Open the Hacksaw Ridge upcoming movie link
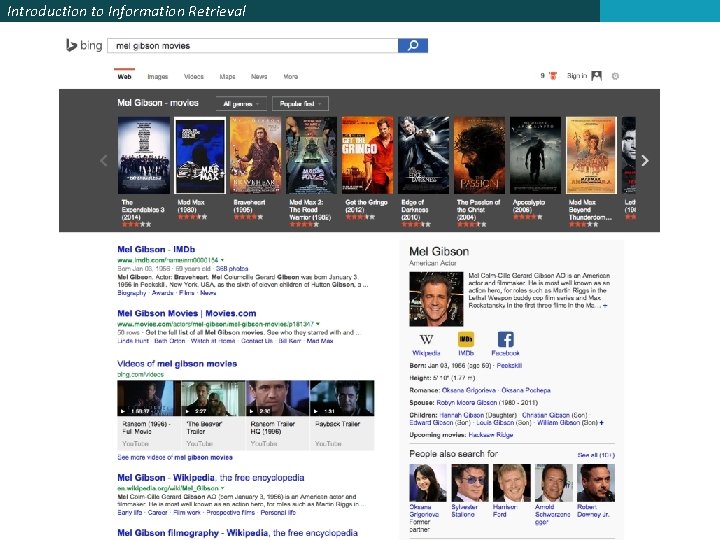720x540 pixels. 491,435
